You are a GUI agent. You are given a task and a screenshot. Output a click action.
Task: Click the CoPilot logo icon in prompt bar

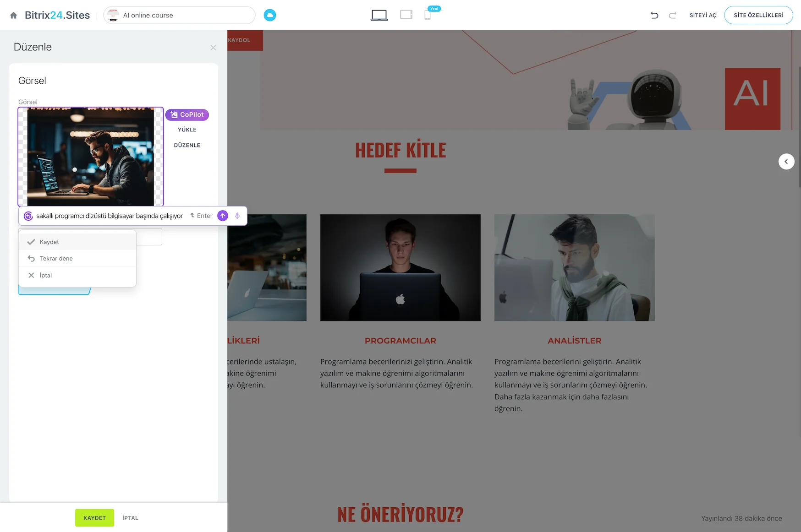28,216
